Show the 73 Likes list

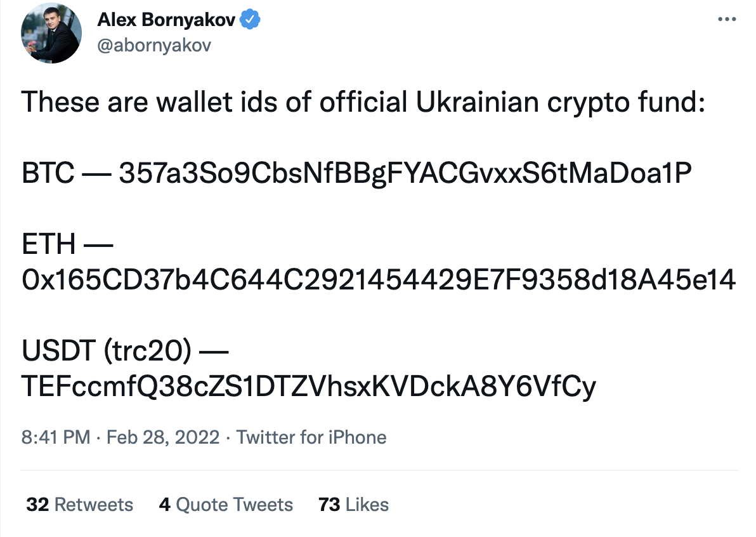[x=353, y=505]
